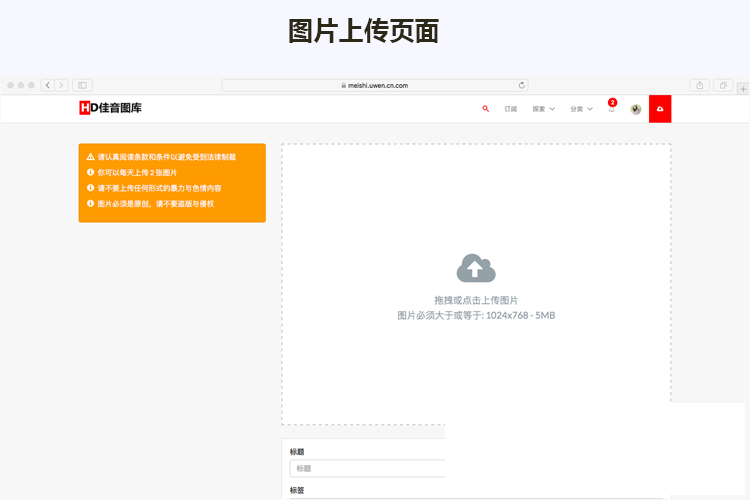Click the 拖拽或点击上传图片 text

click(x=476, y=300)
